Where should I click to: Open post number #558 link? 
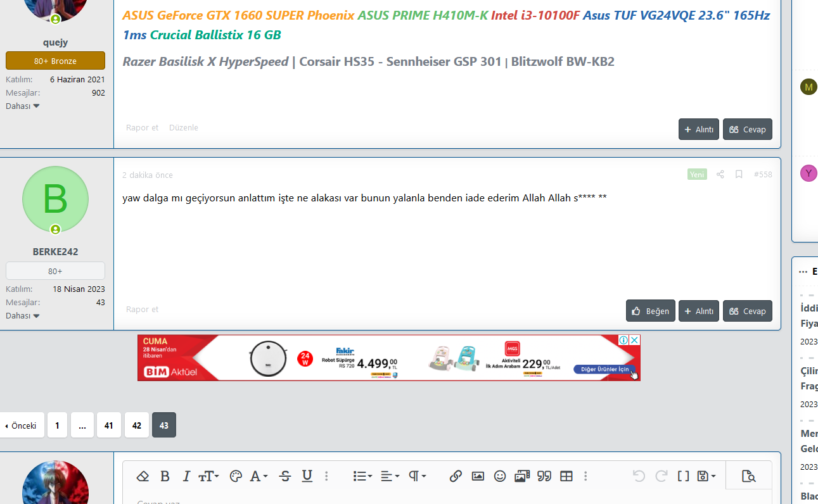[x=763, y=174]
